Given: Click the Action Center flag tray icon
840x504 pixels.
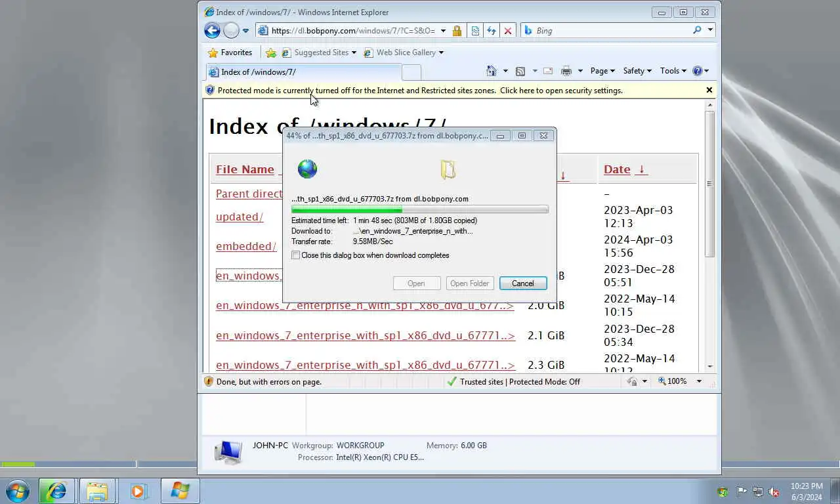Looking at the screenshot, I should click(741, 492).
